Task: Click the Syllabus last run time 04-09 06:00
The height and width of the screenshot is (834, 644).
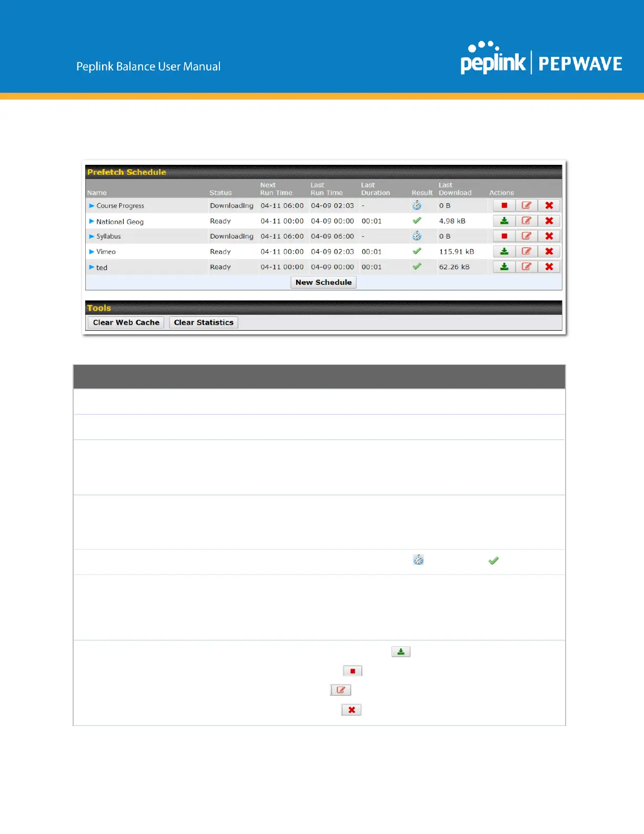Action: [333, 236]
